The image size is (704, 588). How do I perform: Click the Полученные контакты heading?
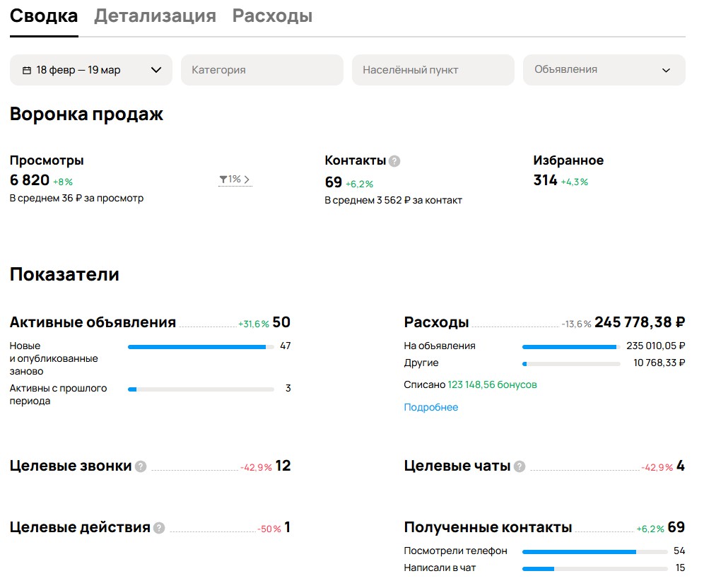coord(488,527)
